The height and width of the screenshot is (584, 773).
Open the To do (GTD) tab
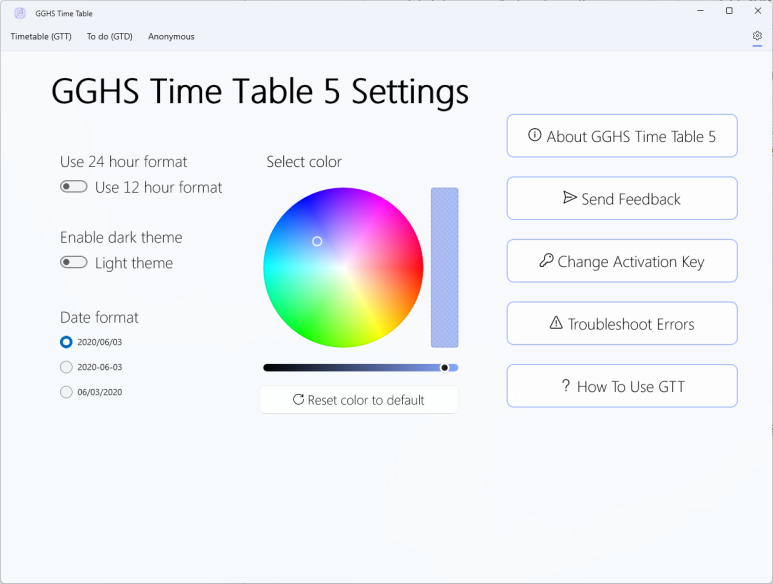(109, 36)
